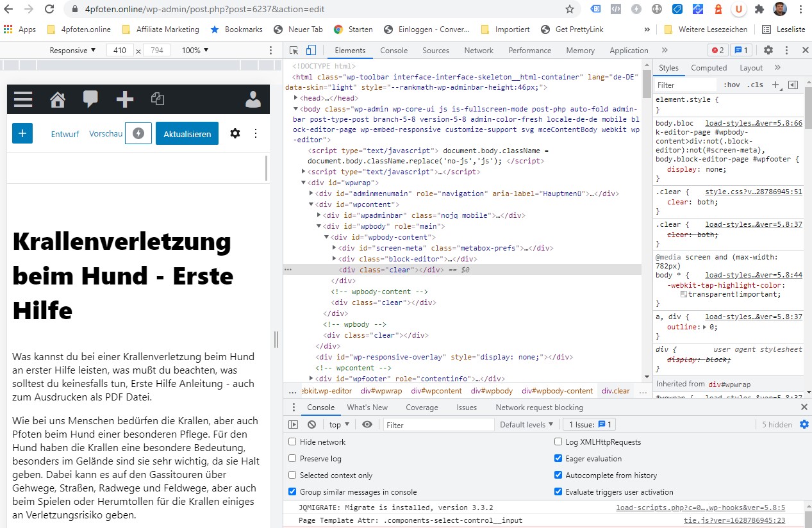Image resolution: width=812 pixels, height=528 pixels.
Task: Open comments from admin bar bubble icon
Action: click(x=91, y=99)
